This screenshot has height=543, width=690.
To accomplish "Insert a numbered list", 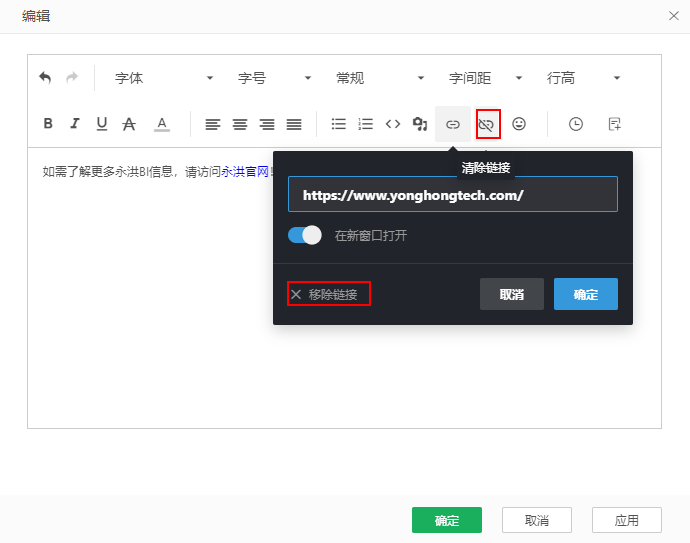I will [366, 124].
